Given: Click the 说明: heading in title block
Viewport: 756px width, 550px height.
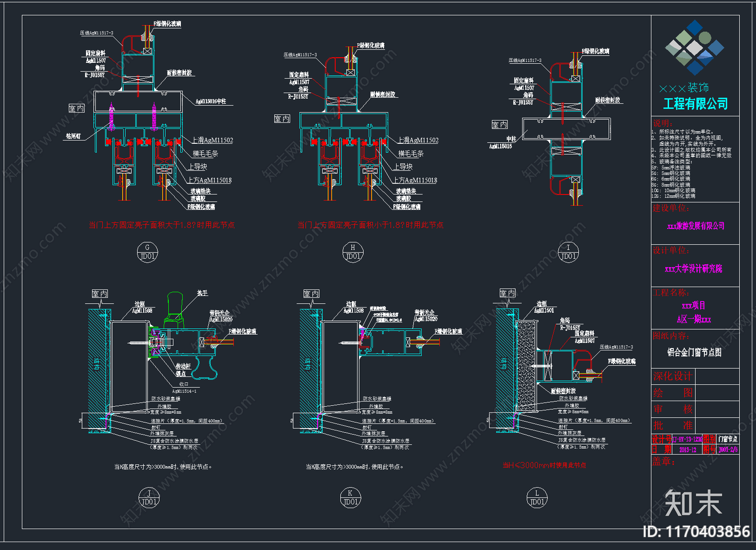Looking at the screenshot, I should click(662, 123).
